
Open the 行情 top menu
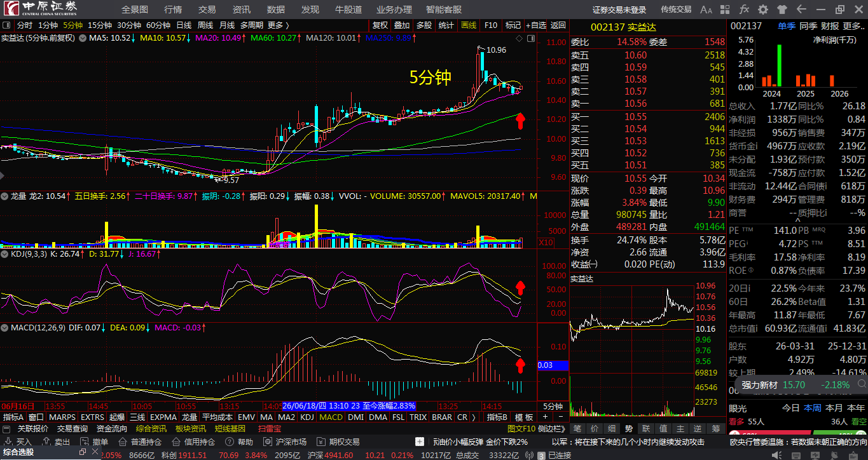(x=173, y=10)
